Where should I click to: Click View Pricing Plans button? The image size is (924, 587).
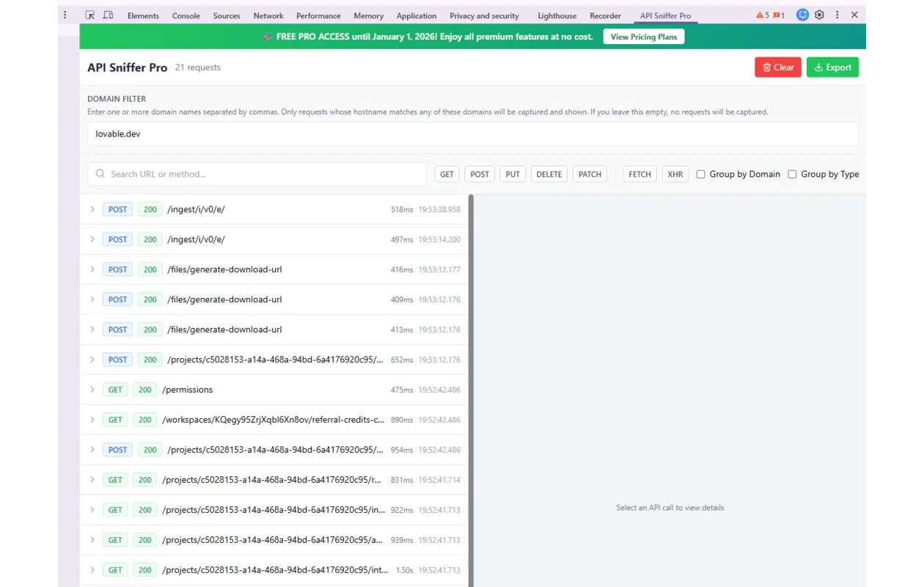pyautogui.click(x=644, y=37)
